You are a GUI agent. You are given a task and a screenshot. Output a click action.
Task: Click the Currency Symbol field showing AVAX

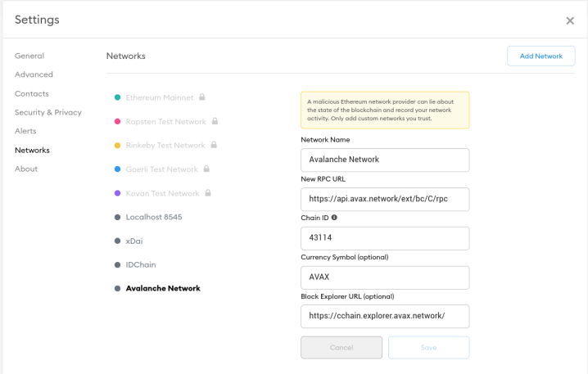[385, 277]
